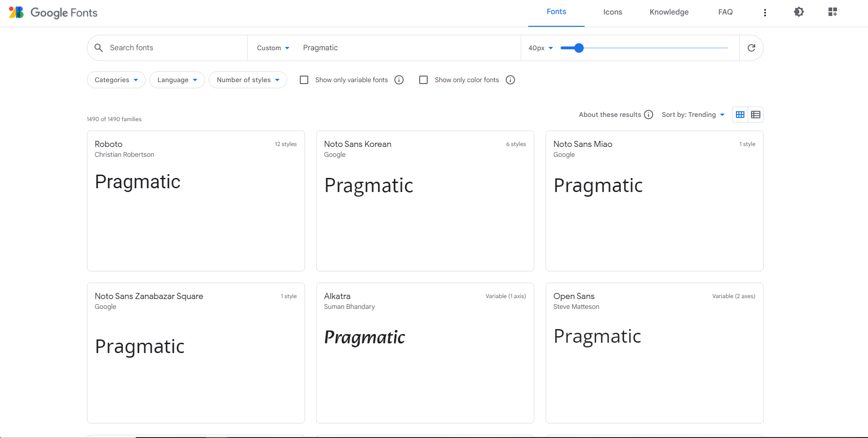Switch to grid view layout
Screen dimensions: 868x438
(740, 115)
